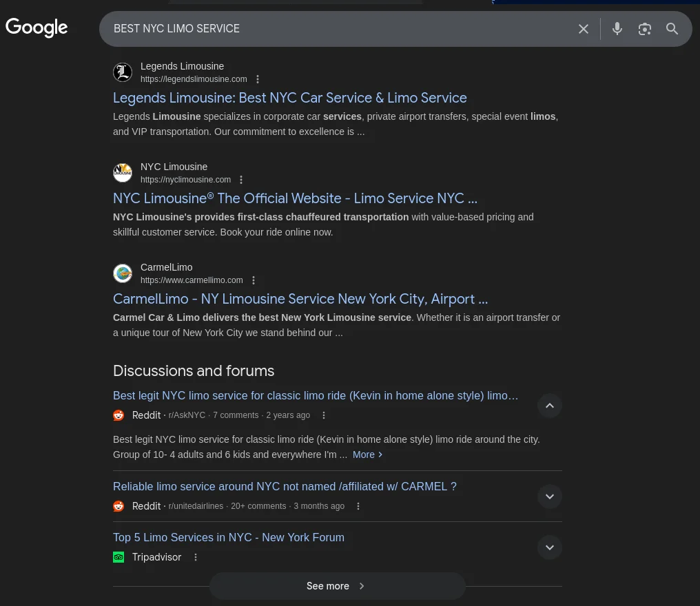Open Legends Limousine Best NYC Car Service link
This screenshot has width=700, height=606.
click(x=289, y=98)
